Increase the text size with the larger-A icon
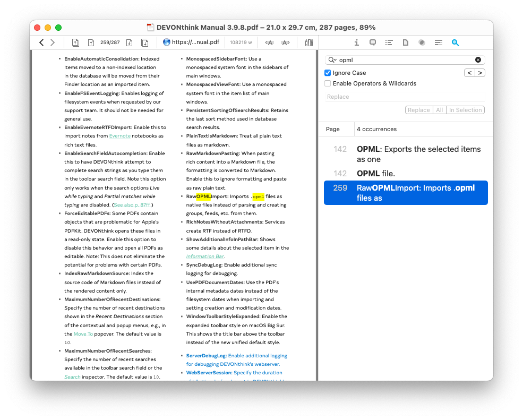This screenshot has width=523, height=420. pyautogui.click(x=286, y=42)
